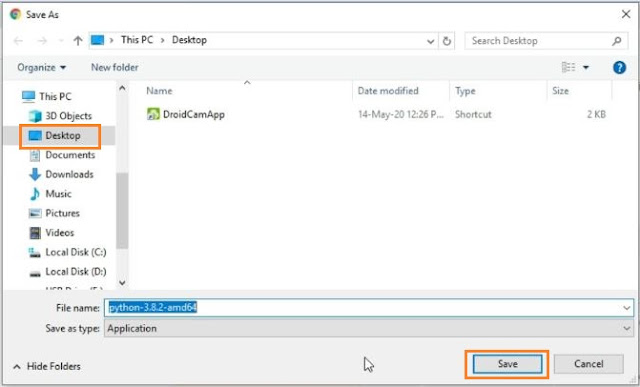Expand the address bar history dropdown
The height and width of the screenshot is (387, 640).
point(430,41)
